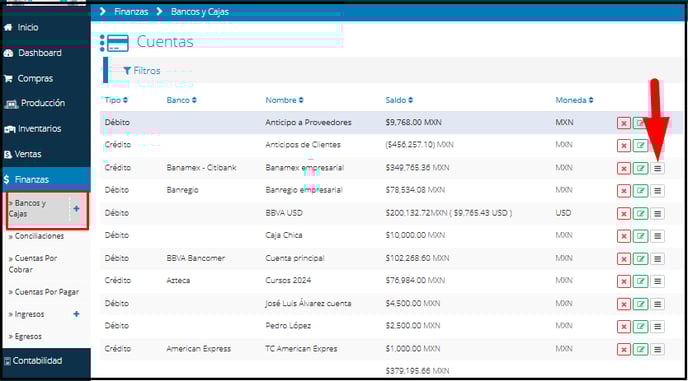Click Bancos y Cajas breadcrumb
This screenshot has height=381, width=688.
tap(200, 11)
